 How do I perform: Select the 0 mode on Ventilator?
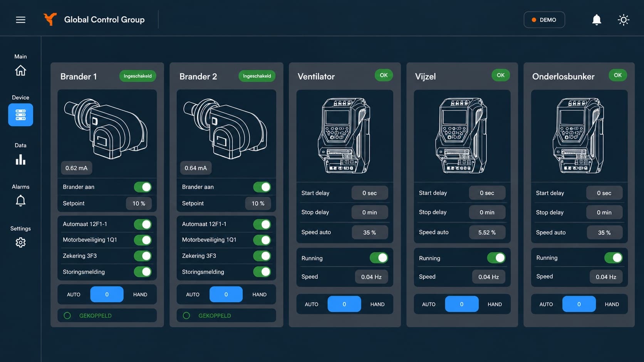click(344, 304)
